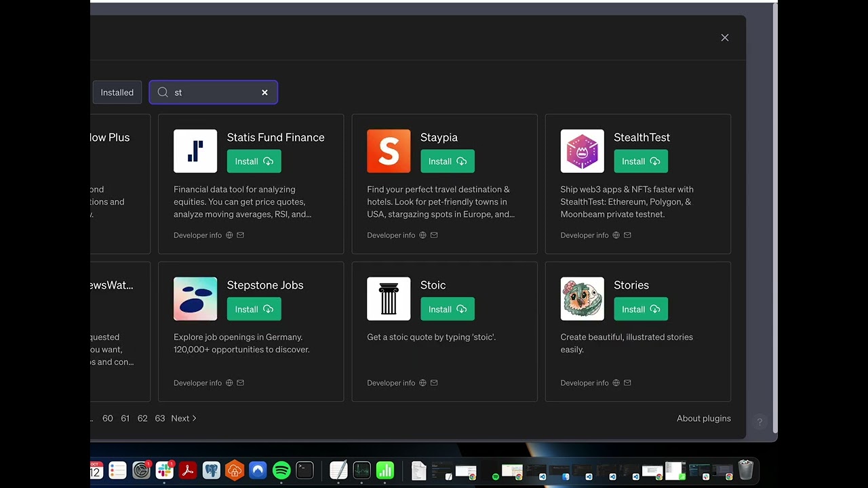Install the Stories plugin
Viewport: 868px width, 488px height.
click(641, 309)
